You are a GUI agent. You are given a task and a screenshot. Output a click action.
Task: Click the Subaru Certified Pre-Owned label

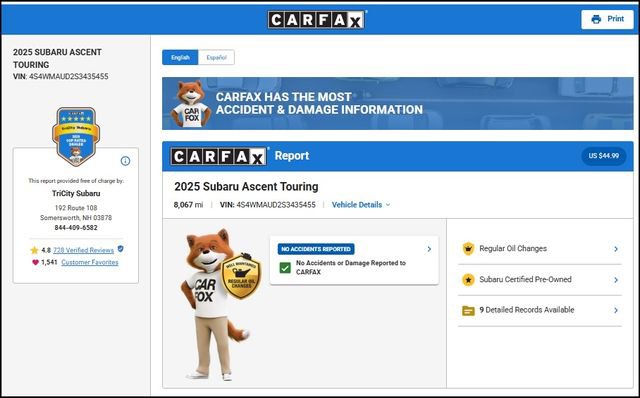click(525, 279)
